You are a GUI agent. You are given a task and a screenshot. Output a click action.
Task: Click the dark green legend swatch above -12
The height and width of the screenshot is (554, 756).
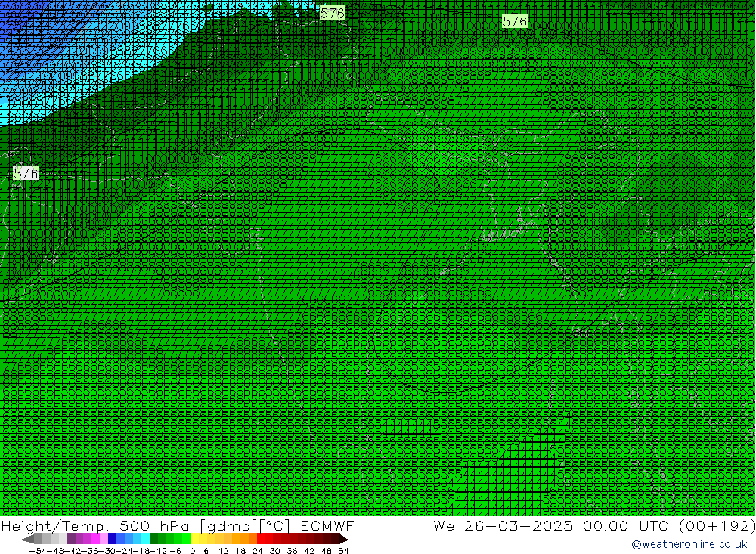[153, 539]
